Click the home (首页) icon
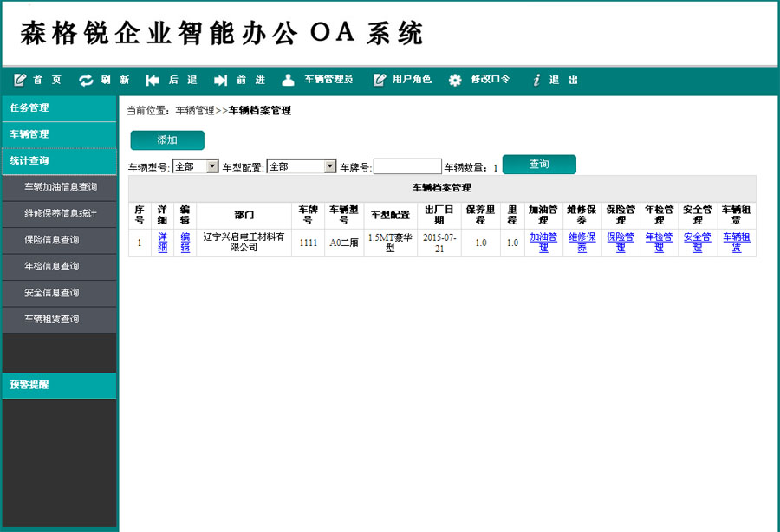Viewport: 780px width, 532px height. [20, 80]
